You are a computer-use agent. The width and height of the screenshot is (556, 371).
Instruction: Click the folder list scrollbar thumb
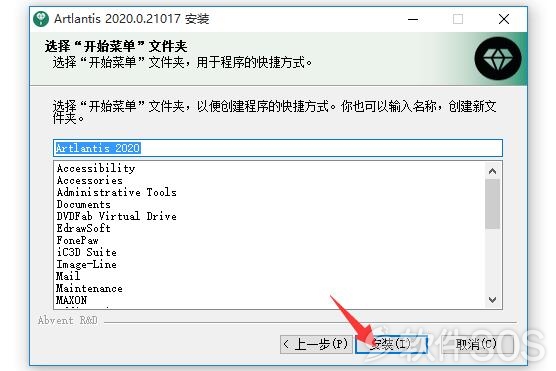pyautogui.click(x=492, y=204)
